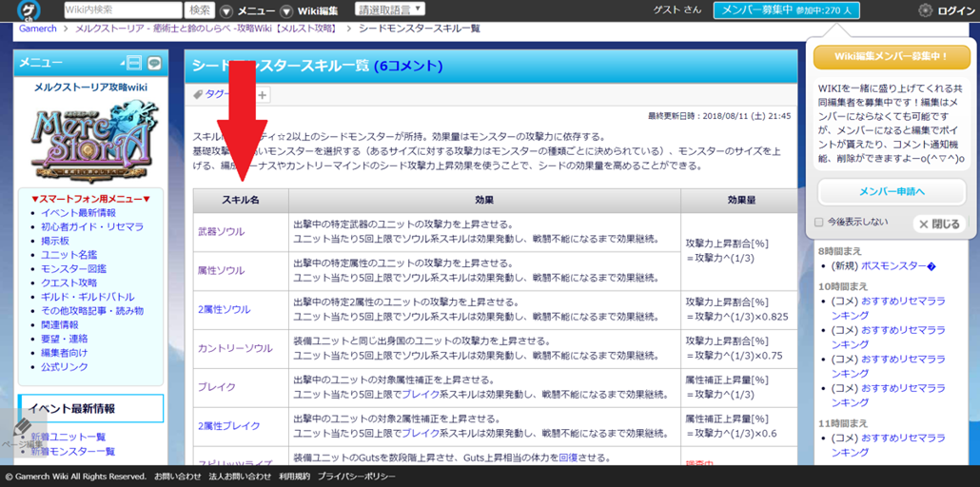Click the メンバー募集中 button in the top bar
Viewport: 980px width, 487px height.
tap(787, 10)
